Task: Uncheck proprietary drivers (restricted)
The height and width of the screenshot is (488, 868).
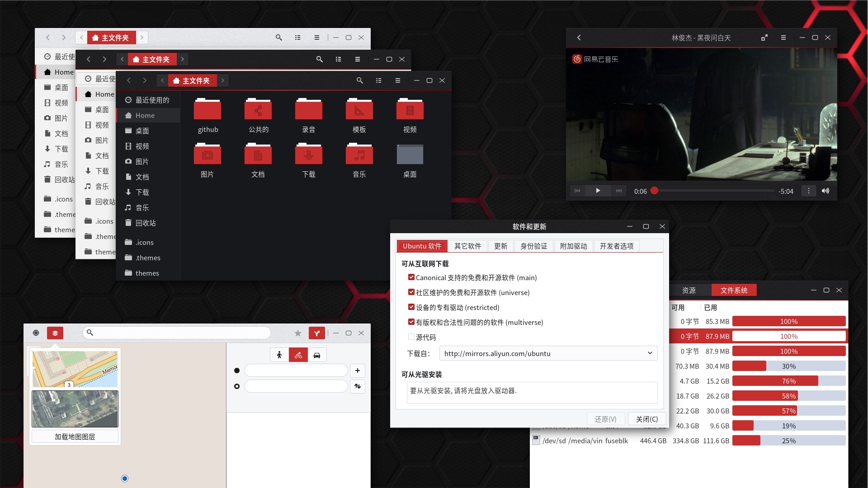Action: point(411,307)
